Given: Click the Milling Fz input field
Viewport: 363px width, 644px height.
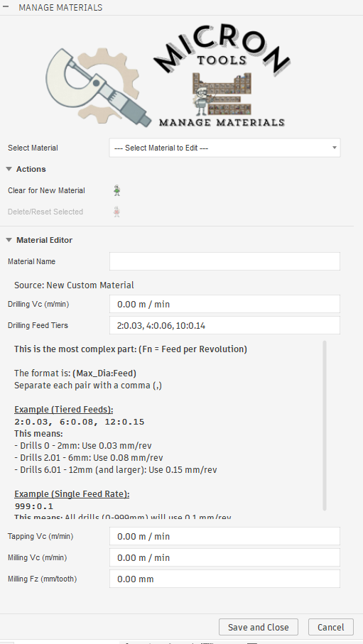Looking at the screenshot, I should 224,579.
